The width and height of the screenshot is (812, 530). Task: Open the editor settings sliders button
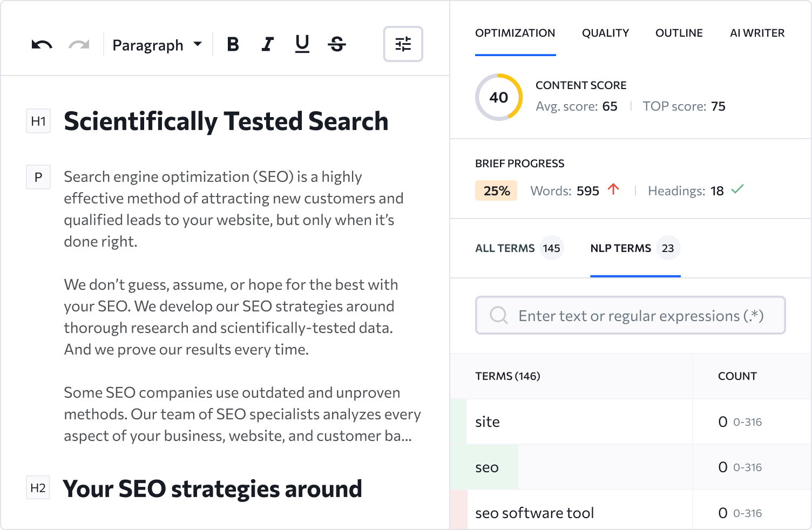403,44
